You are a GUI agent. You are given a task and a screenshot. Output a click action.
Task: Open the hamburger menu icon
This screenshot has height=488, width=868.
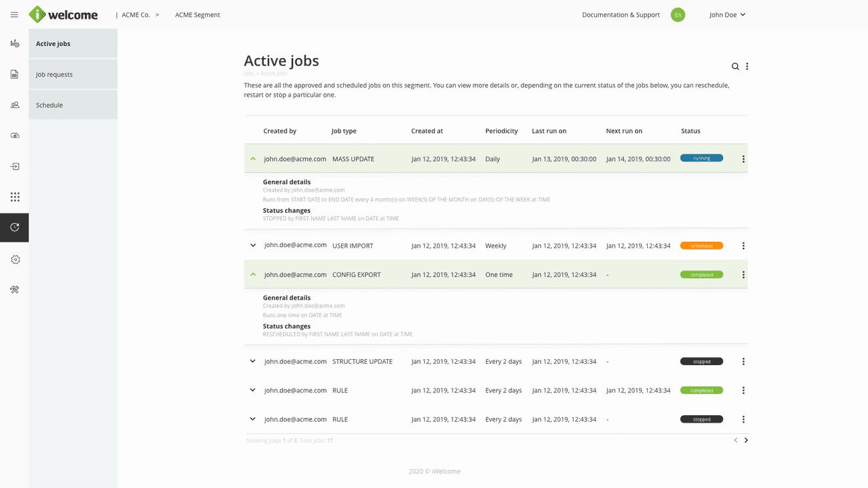click(14, 15)
